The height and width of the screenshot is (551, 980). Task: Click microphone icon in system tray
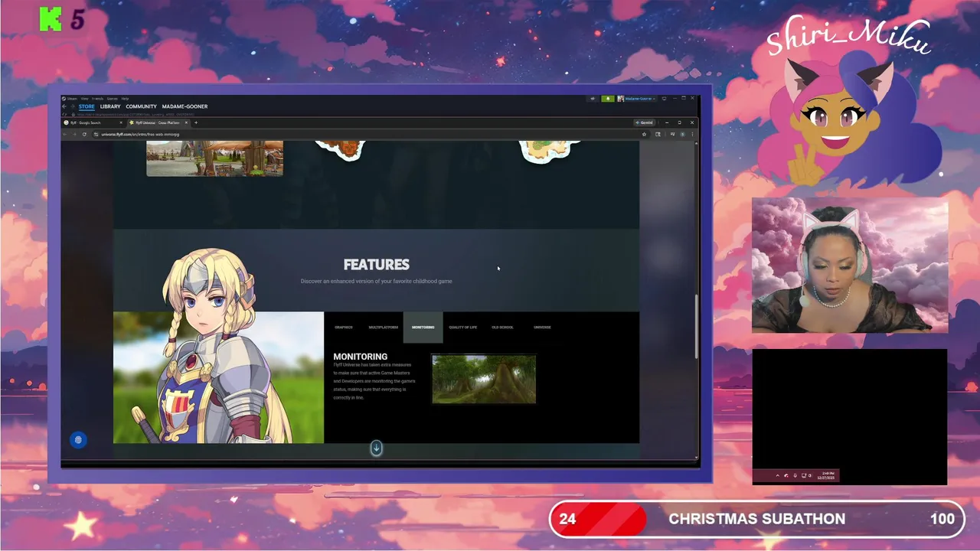(795, 476)
